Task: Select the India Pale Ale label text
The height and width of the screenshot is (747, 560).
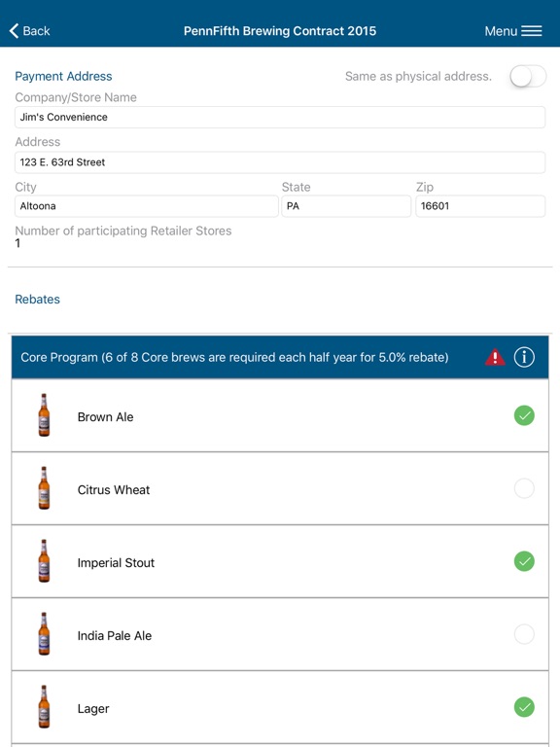Action: (115, 635)
